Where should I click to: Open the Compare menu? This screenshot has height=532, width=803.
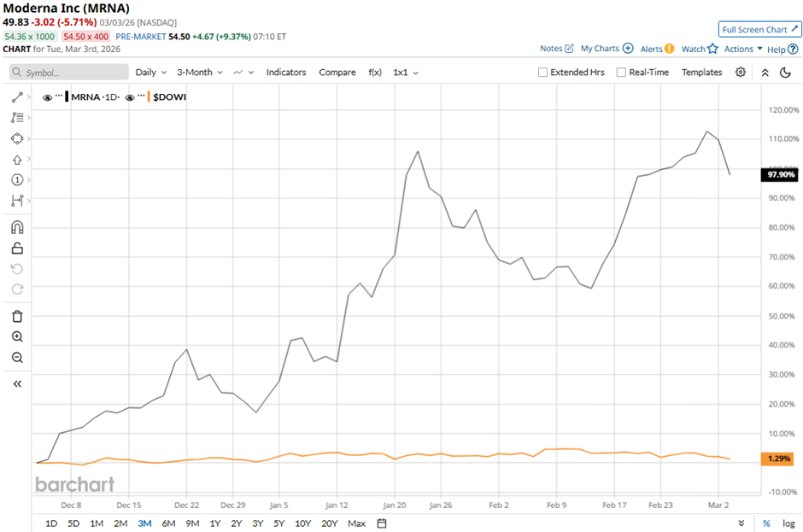tap(337, 73)
